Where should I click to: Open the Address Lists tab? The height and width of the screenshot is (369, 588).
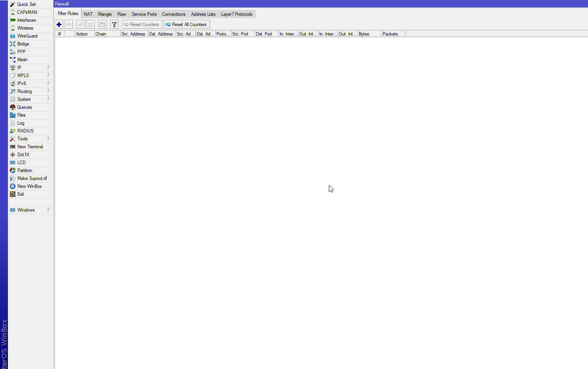[203, 14]
